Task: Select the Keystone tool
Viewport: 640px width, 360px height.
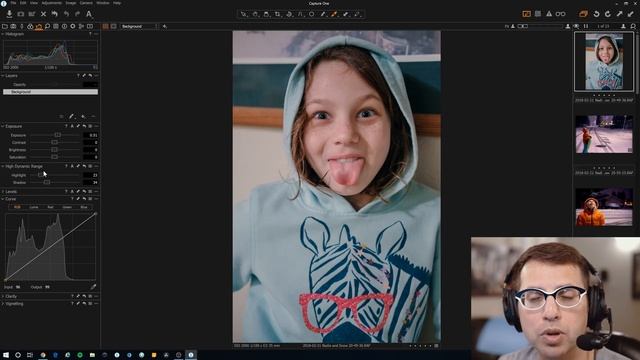Action: pyautogui.click(x=300, y=14)
